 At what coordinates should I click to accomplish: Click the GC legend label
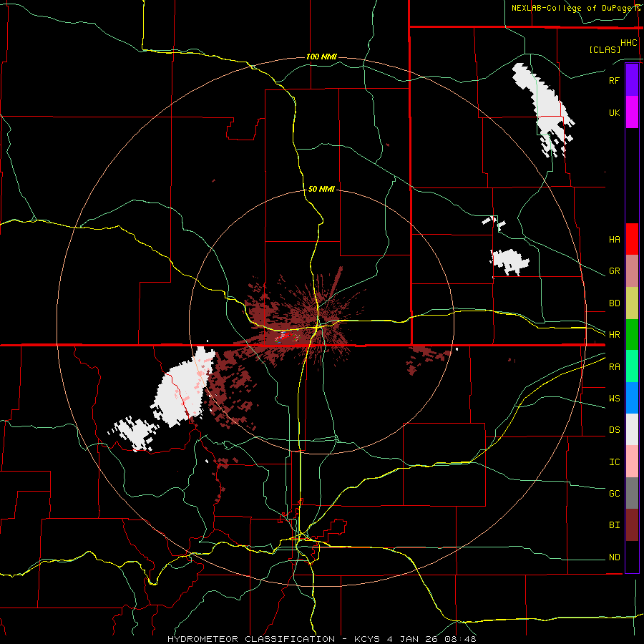pyautogui.click(x=615, y=494)
